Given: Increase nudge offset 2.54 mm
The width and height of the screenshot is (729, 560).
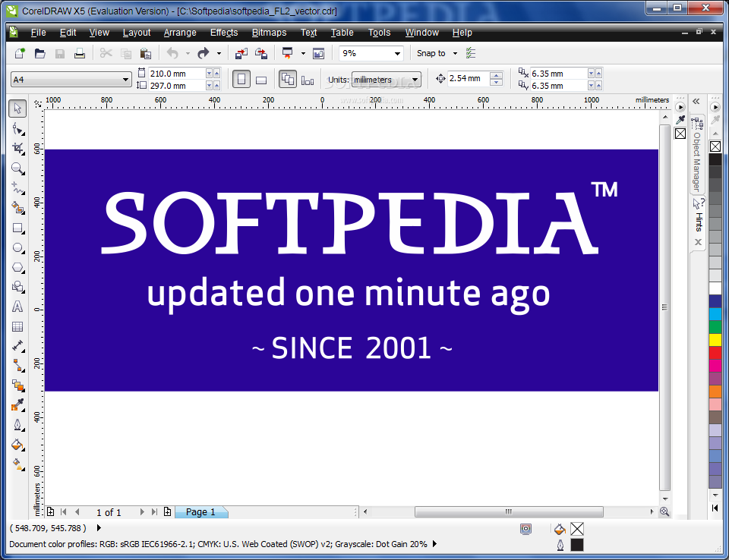Looking at the screenshot, I should pyautogui.click(x=497, y=75).
